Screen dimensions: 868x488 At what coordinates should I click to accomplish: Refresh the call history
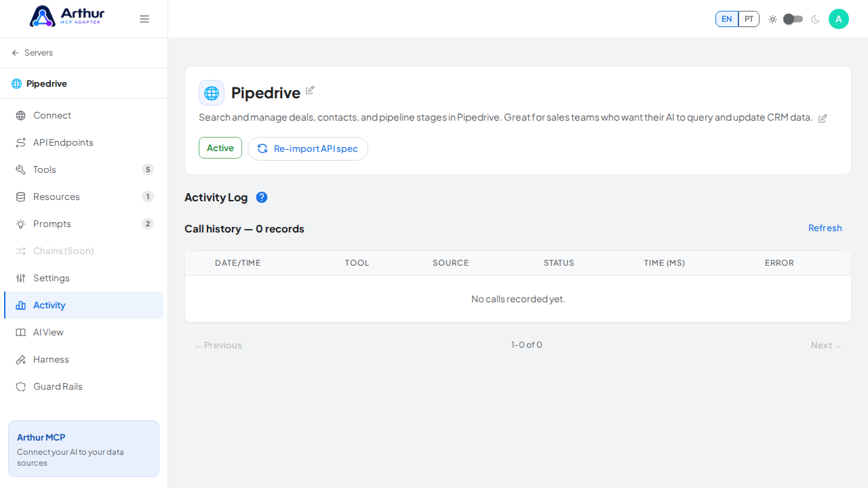(x=825, y=228)
